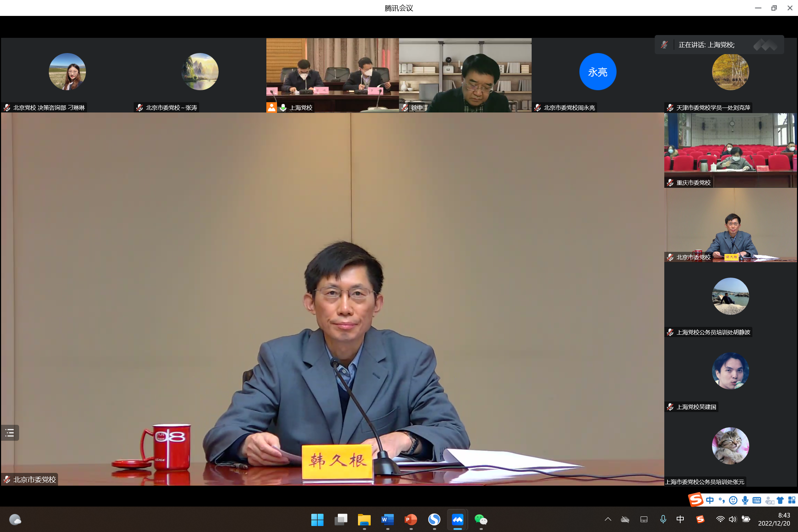Screen dimensions: 798x532
Task: Click the Sogou voice input microphone
Action: (x=745, y=500)
